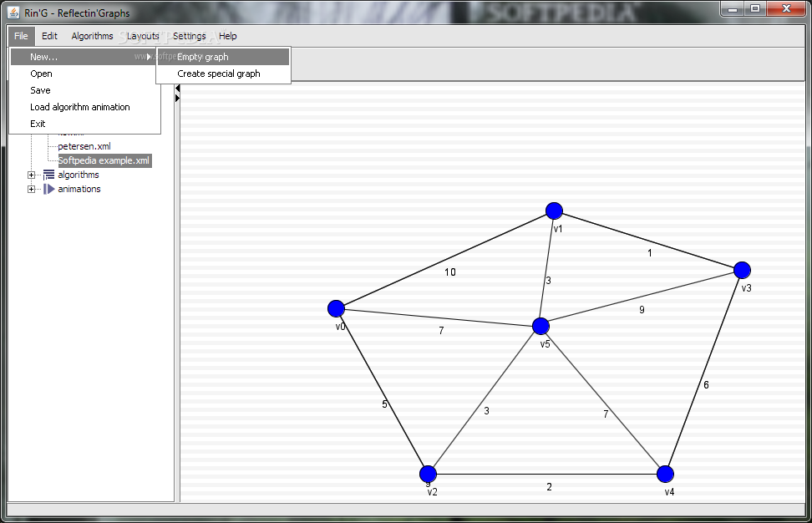Open the Help menu
Viewport: 812px width, 523px height.
pos(228,36)
